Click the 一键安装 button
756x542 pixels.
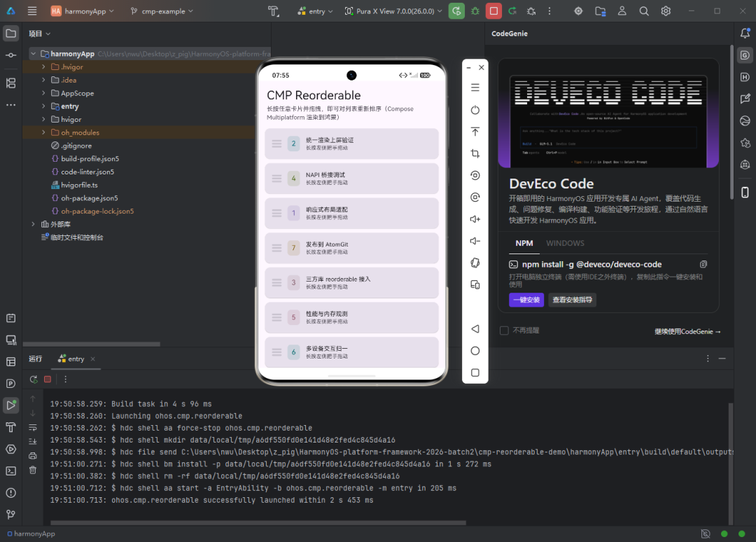click(526, 300)
